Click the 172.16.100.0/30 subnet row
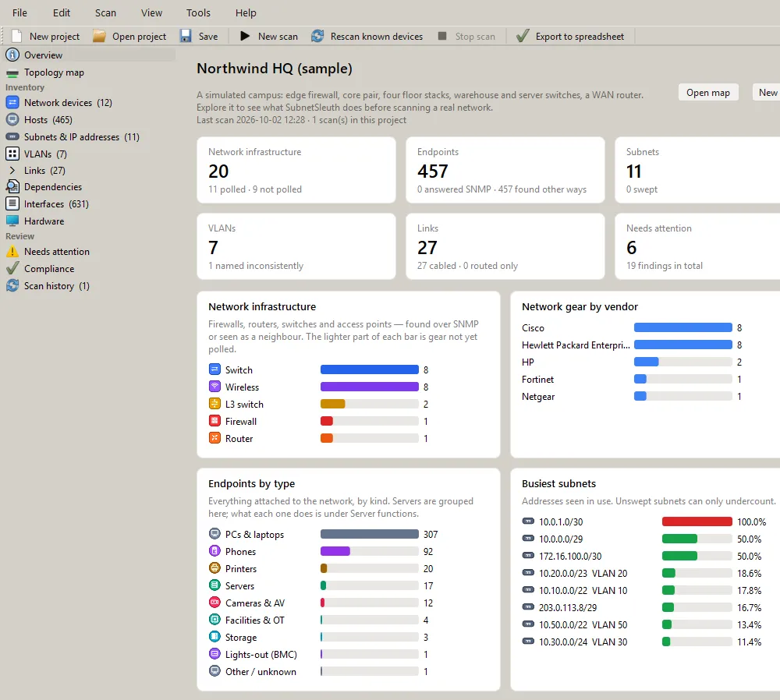 pos(643,556)
